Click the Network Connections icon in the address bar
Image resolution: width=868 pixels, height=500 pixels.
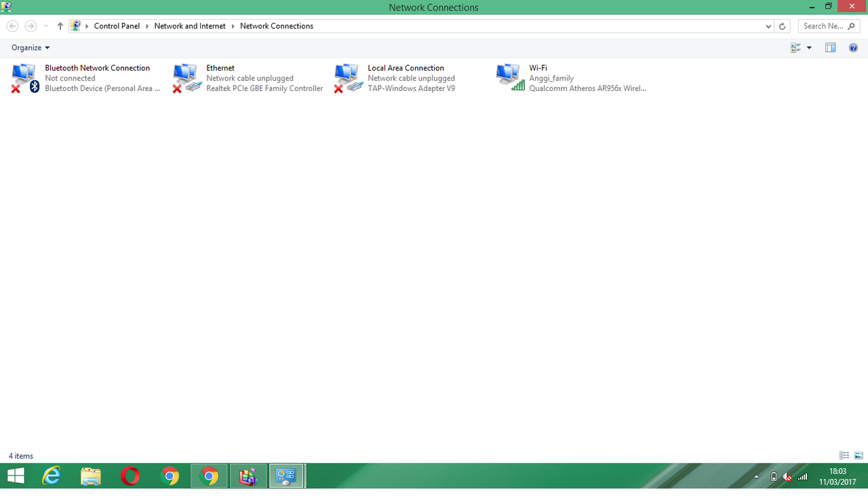(76, 26)
